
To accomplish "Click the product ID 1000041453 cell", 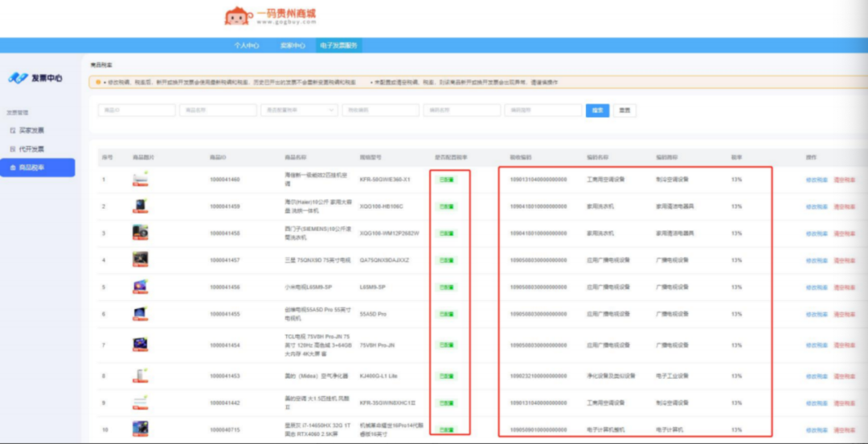I will tap(225, 376).
